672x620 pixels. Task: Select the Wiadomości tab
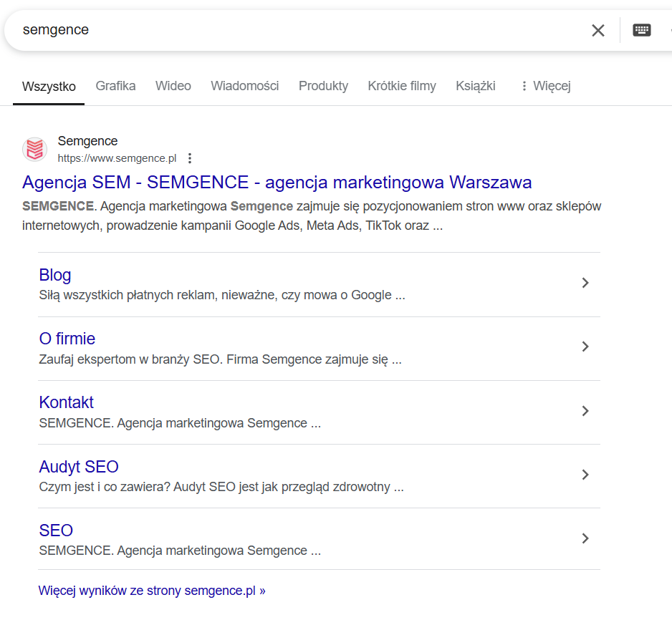[x=244, y=86]
